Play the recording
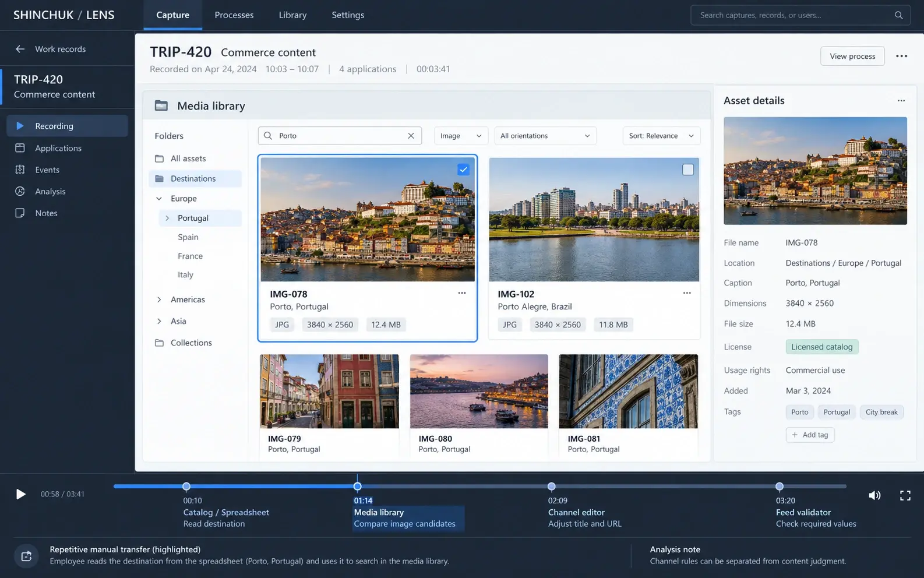Viewport: 924px width, 578px height. (20, 494)
